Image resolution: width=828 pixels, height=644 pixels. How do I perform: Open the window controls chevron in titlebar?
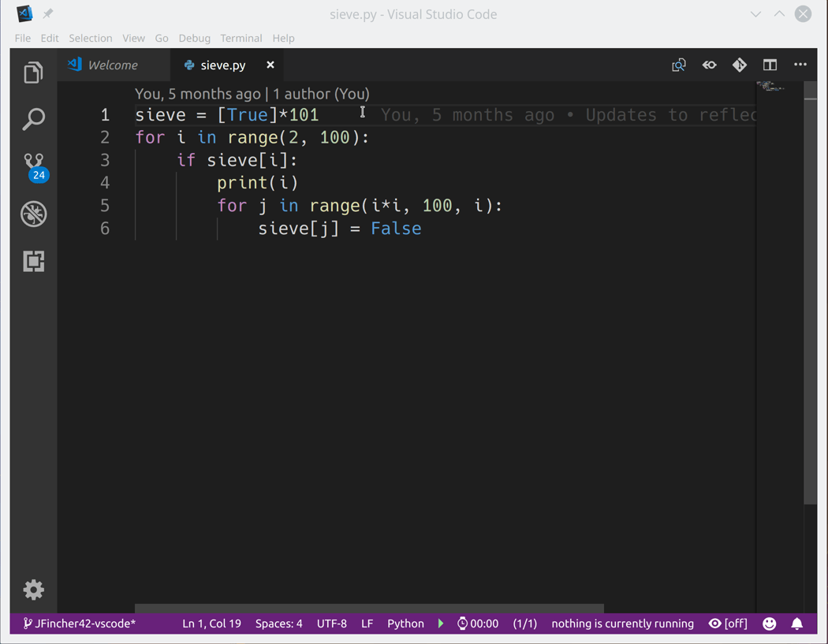coord(755,13)
